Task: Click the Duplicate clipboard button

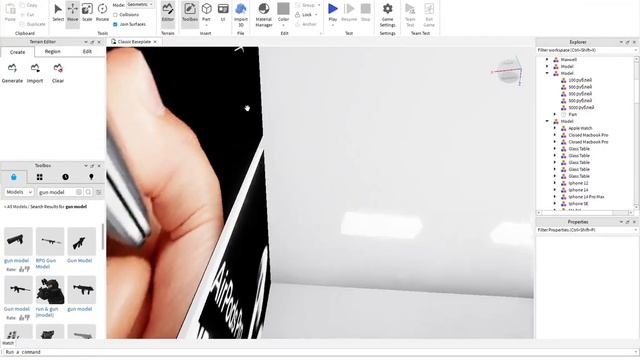Action: 33,24
